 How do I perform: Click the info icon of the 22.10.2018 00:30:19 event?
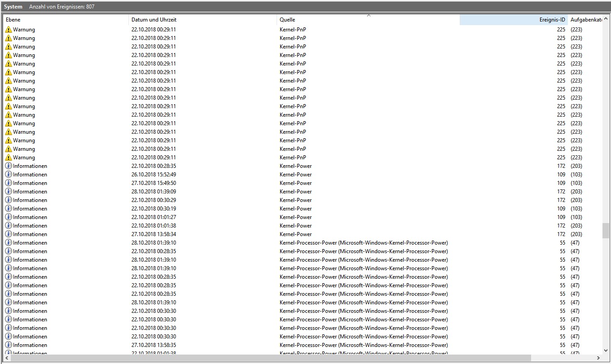[x=9, y=209]
